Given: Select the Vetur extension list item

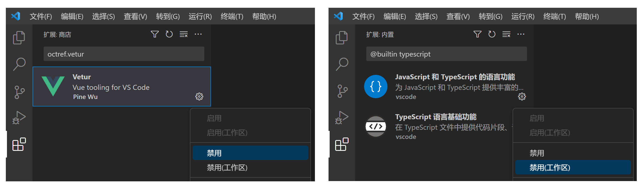Looking at the screenshot, I should point(121,87).
